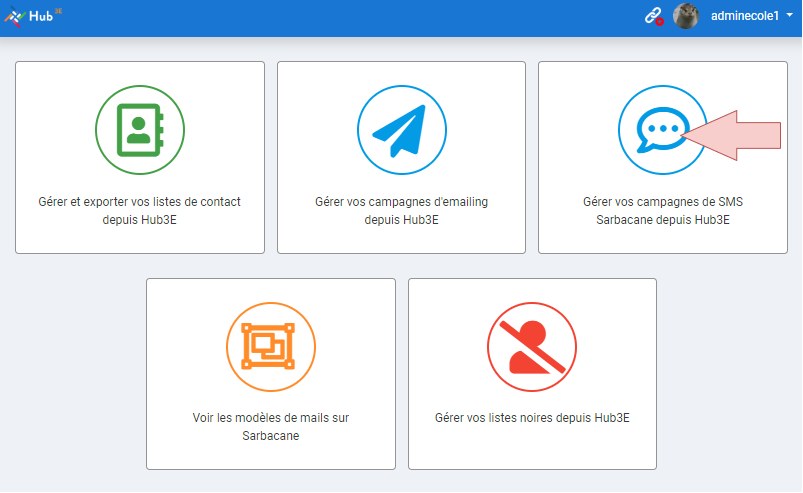Screen dimensions: 803x493
Task: Open the paper plane emailing icon
Action: (x=402, y=130)
